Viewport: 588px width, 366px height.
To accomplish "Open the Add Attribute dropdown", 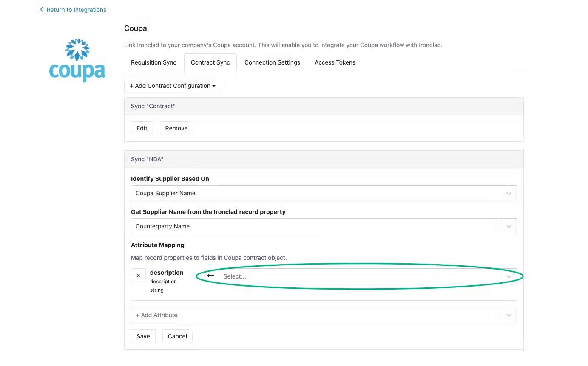I will tap(324, 315).
